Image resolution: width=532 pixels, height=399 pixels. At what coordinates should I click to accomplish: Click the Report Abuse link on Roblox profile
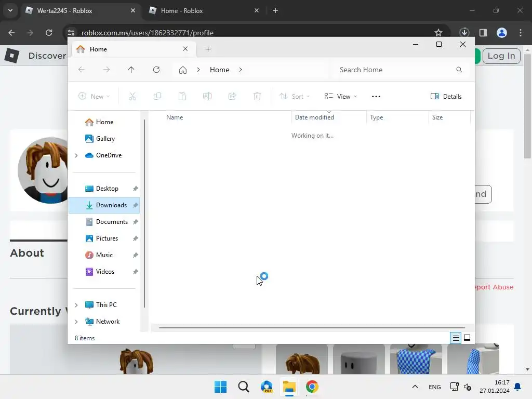tap(494, 287)
